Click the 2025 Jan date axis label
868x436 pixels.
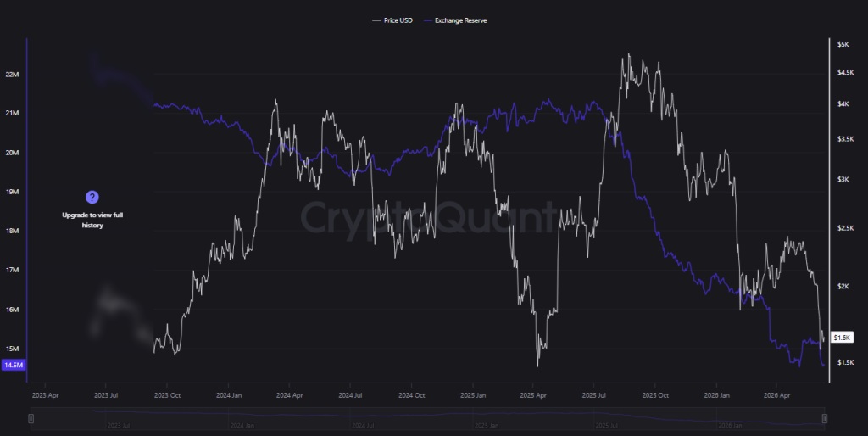[473, 395]
